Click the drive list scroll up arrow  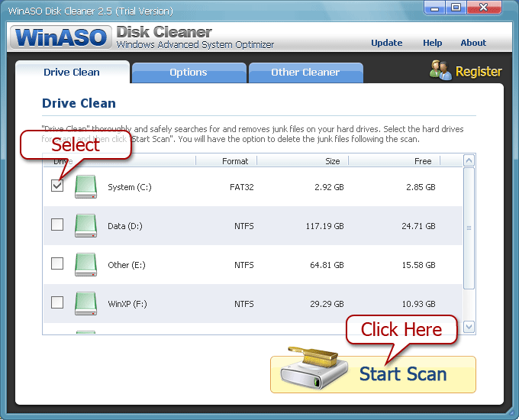point(469,161)
